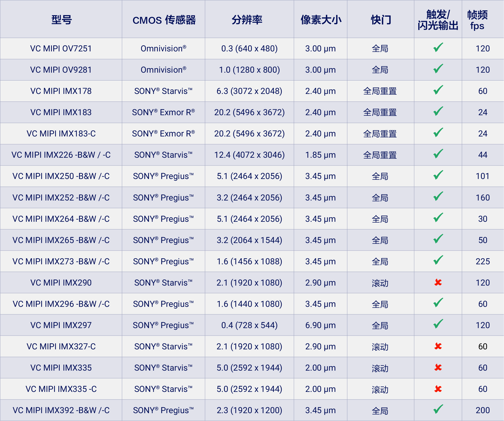The width and height of the screenshot is (504, 421).
Task: Click the 6.3 (3072 x 2048) resolution cell
Action: [249, 91]
